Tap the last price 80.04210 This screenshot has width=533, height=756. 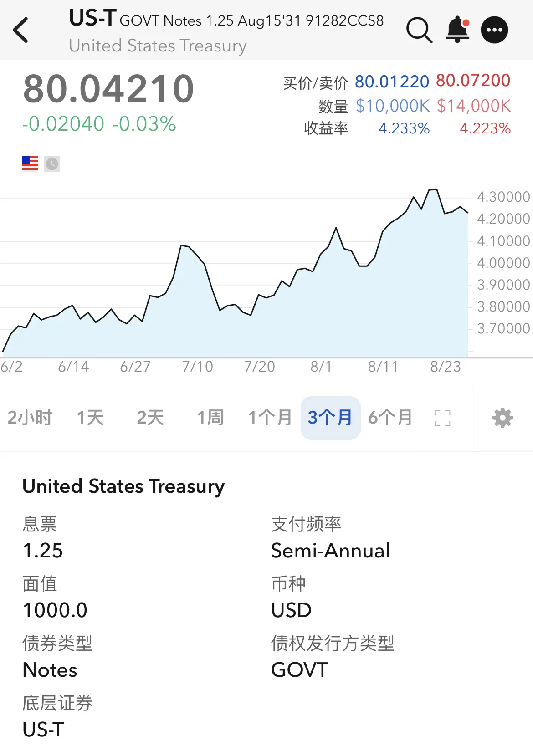tap(108, 89)
